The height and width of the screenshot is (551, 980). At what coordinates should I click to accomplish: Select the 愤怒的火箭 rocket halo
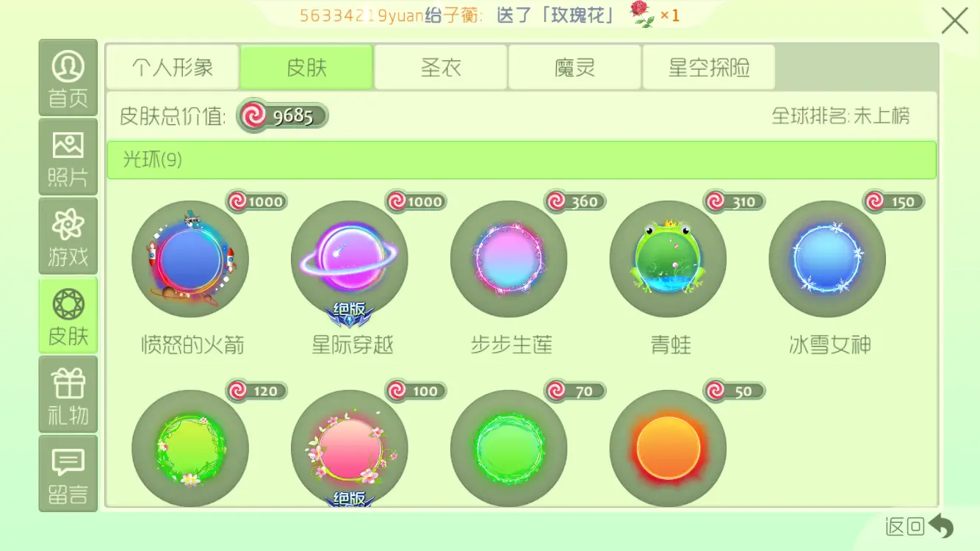point(190,259)
